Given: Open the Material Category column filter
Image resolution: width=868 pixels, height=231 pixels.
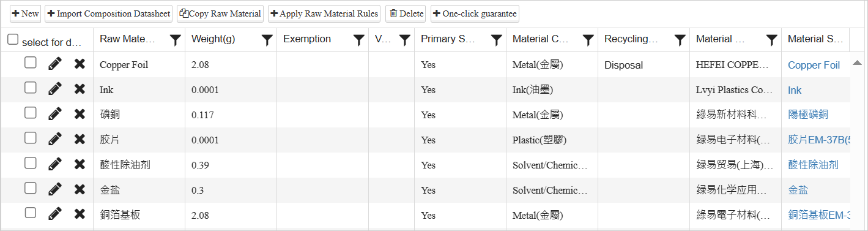Looking at the screenshot, I should [x=588, y=40].
